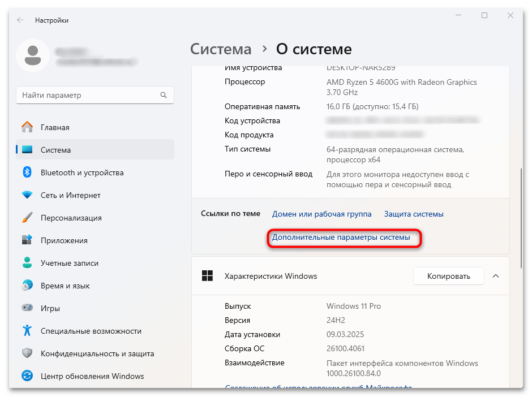Open Дополнительные параметры системы link

(x=341, y=238)
